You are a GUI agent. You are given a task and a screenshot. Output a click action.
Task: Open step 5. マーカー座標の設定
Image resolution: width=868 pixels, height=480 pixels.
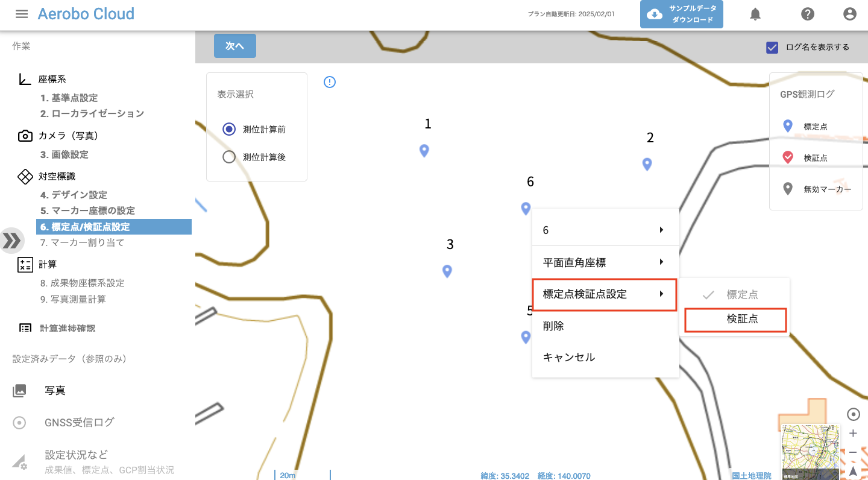[87, 210]
